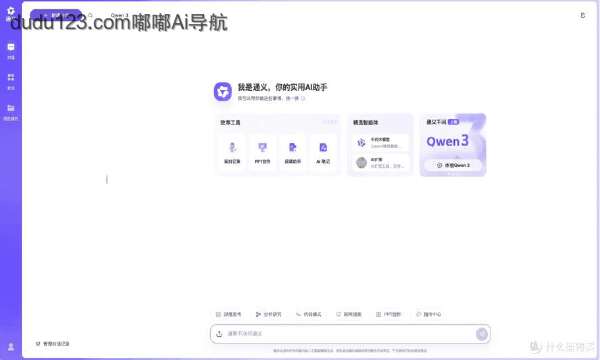
Task: Click the top-right corner window icon
Action: 583,15
